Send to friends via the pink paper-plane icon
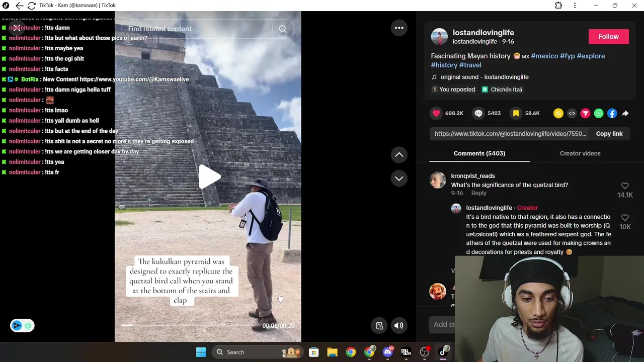The image size is (644, 362). (x=585, y=114)
